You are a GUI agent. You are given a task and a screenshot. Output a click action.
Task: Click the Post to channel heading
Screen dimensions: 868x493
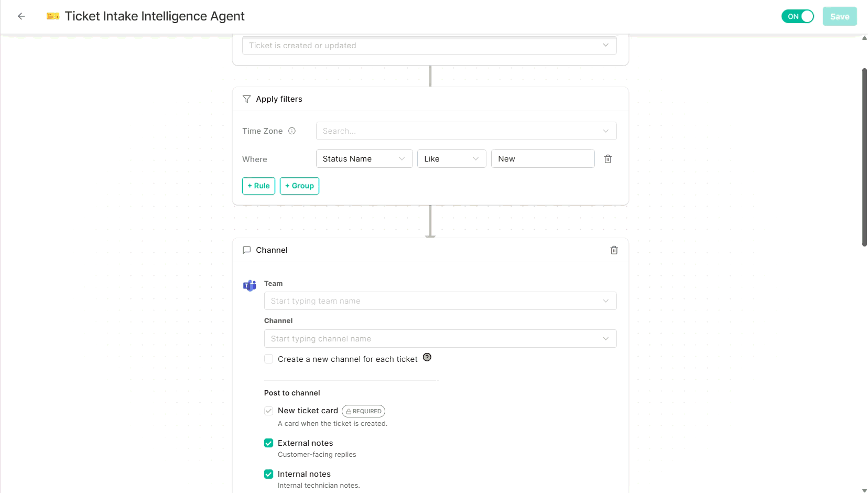(292, 393)
